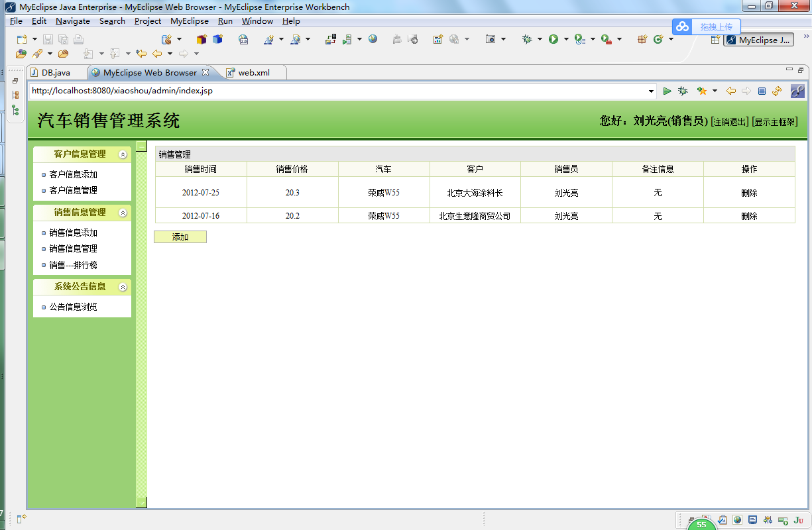Click the 拖拽上传 cloud upload widget
The image size is (812, 530).
point(707,27)
